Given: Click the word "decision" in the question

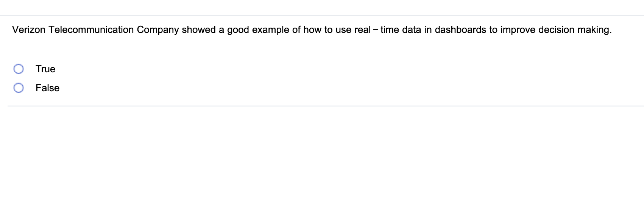Looking at the screenshot, I should point(556,30).
